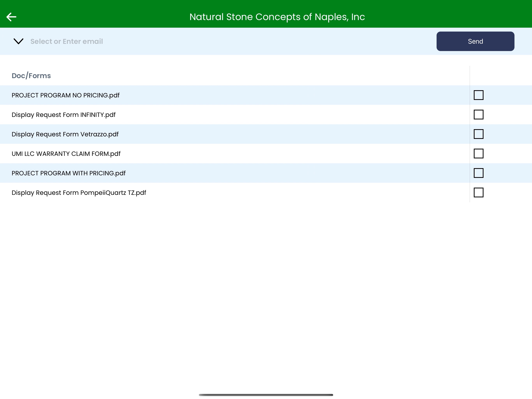The image size is (532, 399).
Task: Open PROJECT PROGRAM NO PRICING.pdf document name
Action: (65, 95)
